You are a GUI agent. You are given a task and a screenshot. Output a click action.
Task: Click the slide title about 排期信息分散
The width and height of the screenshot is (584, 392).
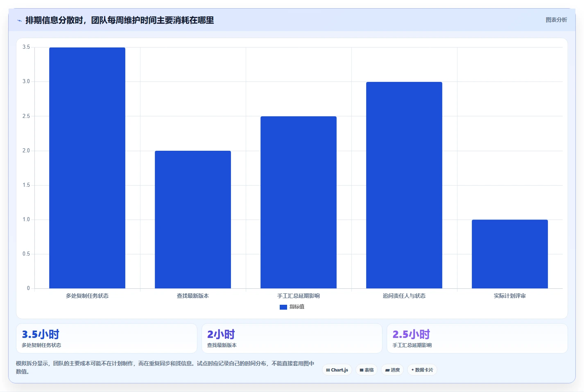pyautogui.click(x=120, y=20)
